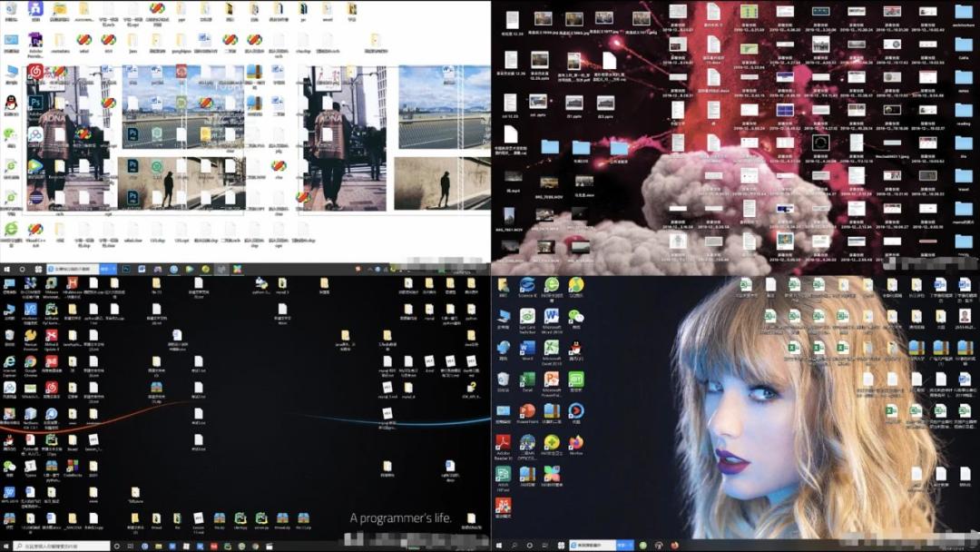Open the blue "reading" folder
This screenshot has height=552, width=980.
[x=964, y=111]
